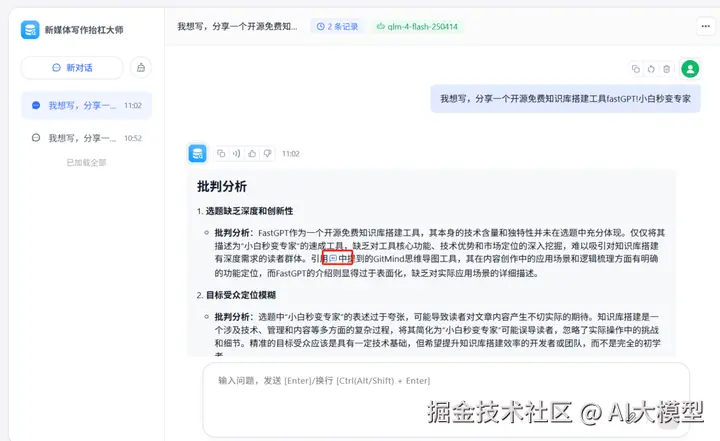The height and width of the screenshot is (441, 720).
Task: Click the 批判分析 heading
Action: pyautogui.click(x=222, y=186)
